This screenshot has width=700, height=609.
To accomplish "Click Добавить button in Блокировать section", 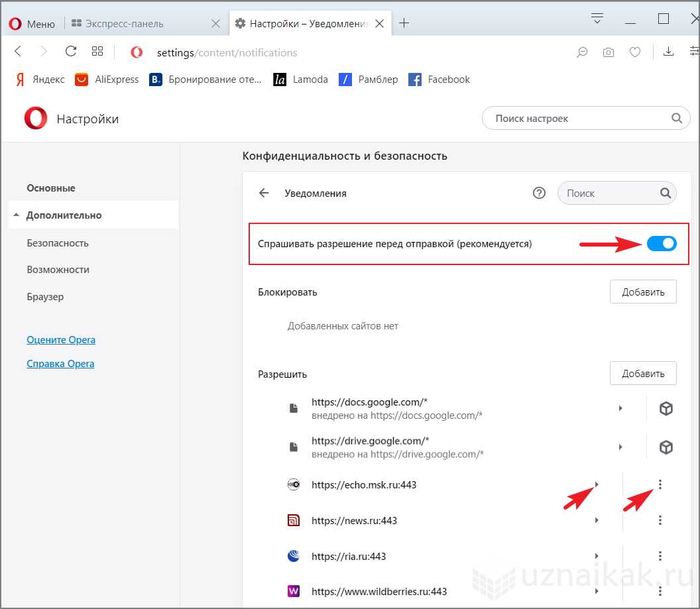I will tap(642, 292).
